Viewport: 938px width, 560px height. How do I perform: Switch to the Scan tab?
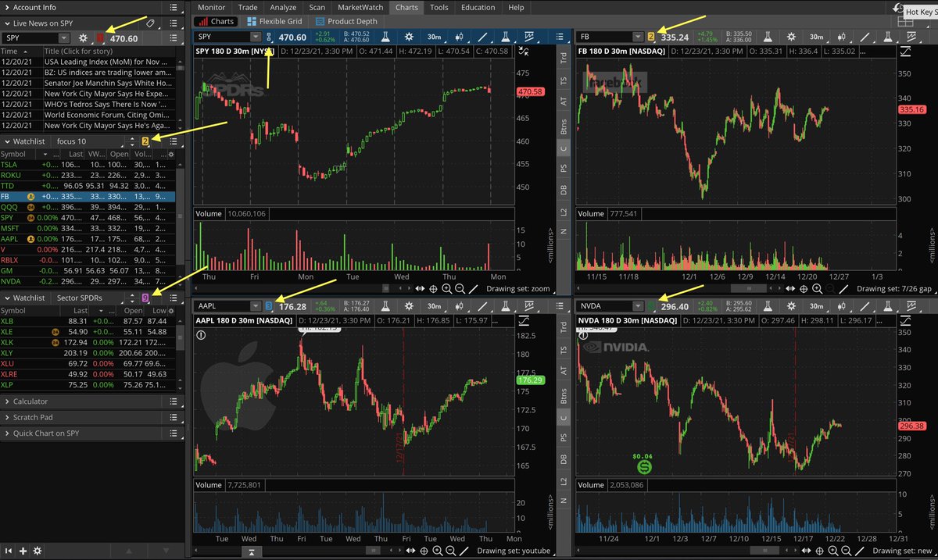point(317,7)
